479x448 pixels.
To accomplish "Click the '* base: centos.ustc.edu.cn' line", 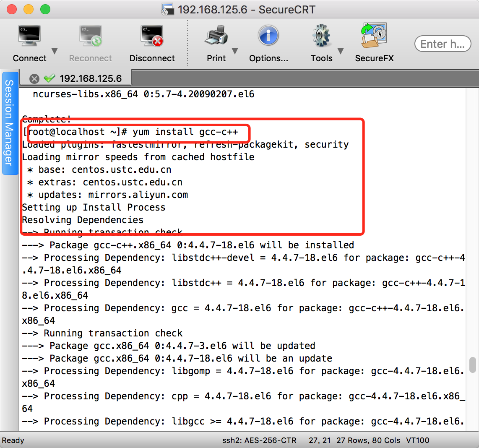I will coord(99,169).
